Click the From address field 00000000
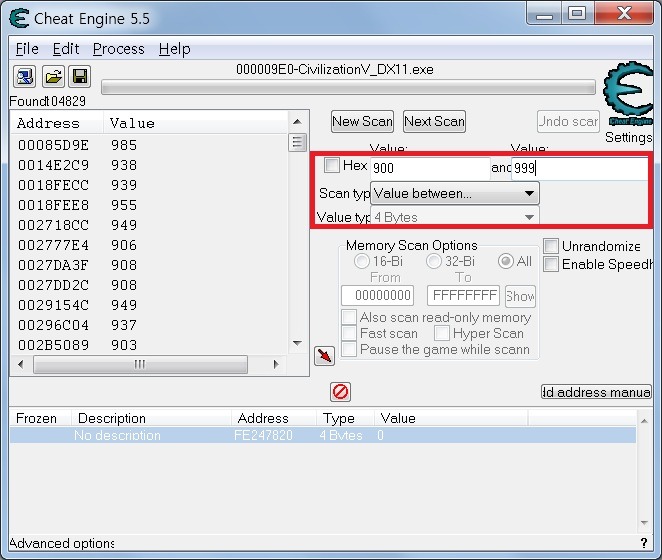Viewport: 662px width, 560px height. pos(377,295)
